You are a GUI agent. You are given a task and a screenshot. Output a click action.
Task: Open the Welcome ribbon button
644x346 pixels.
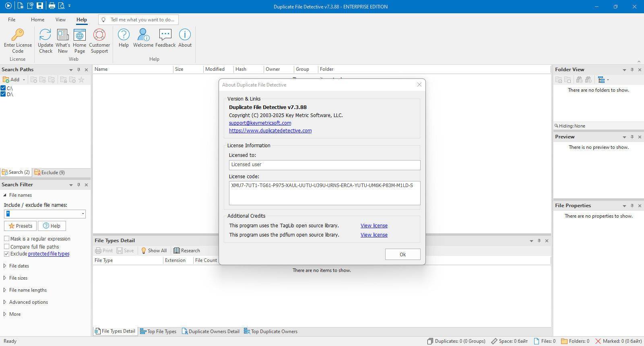(143, 38)
